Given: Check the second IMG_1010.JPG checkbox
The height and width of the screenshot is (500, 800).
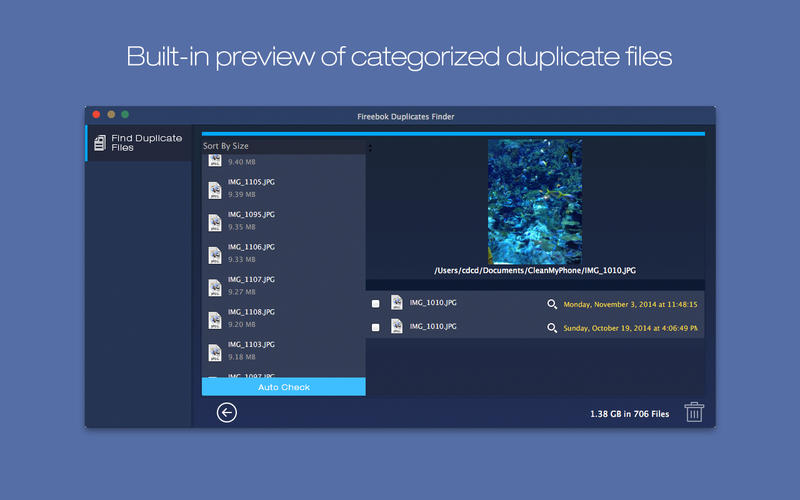Looking at the screenshot, I should click(376, 327).
